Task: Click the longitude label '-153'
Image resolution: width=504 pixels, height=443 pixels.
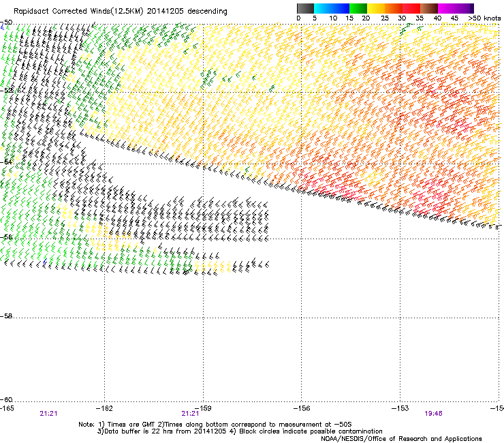Action: [x=400, y=408]
